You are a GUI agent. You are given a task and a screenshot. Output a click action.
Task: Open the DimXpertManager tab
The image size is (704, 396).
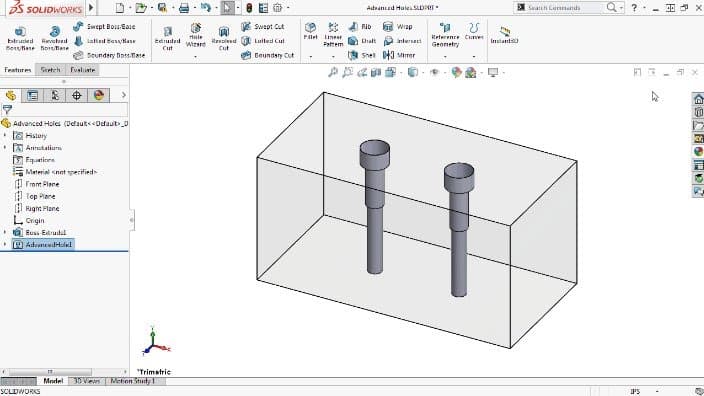coord(76,95)
